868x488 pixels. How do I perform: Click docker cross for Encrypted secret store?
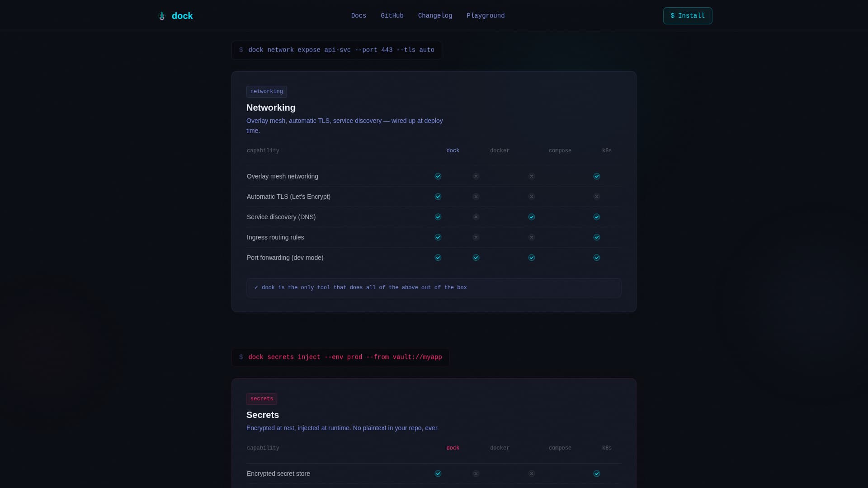[476, 474]
